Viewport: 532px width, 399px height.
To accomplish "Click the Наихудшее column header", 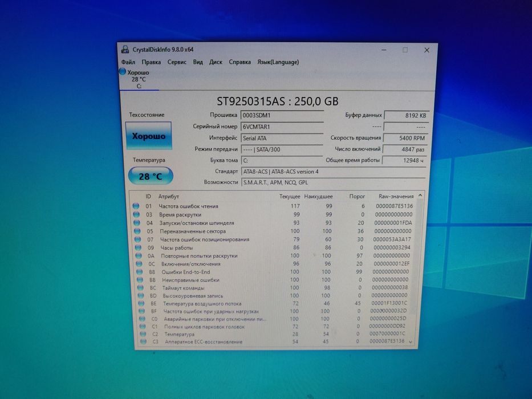I will point(318,197).
